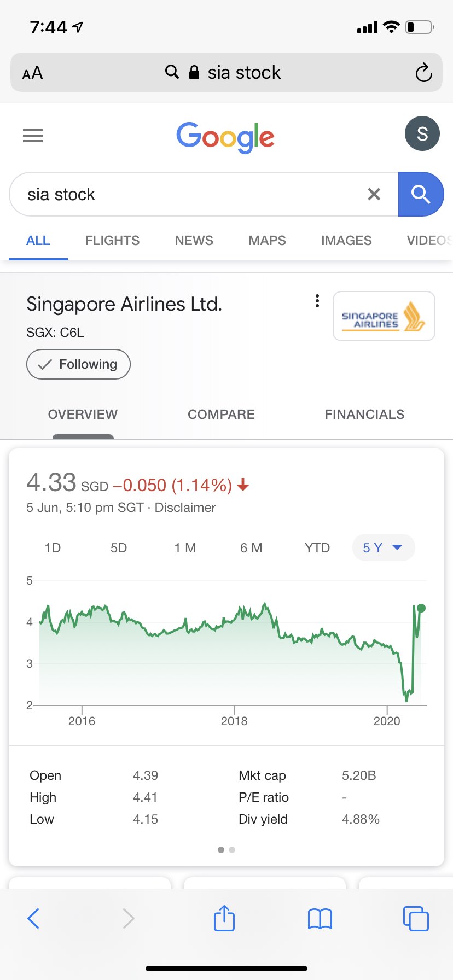Toggle the Following stock button
Screen dimensions: 453x980
pyautogui.click(x=78, y=364)
